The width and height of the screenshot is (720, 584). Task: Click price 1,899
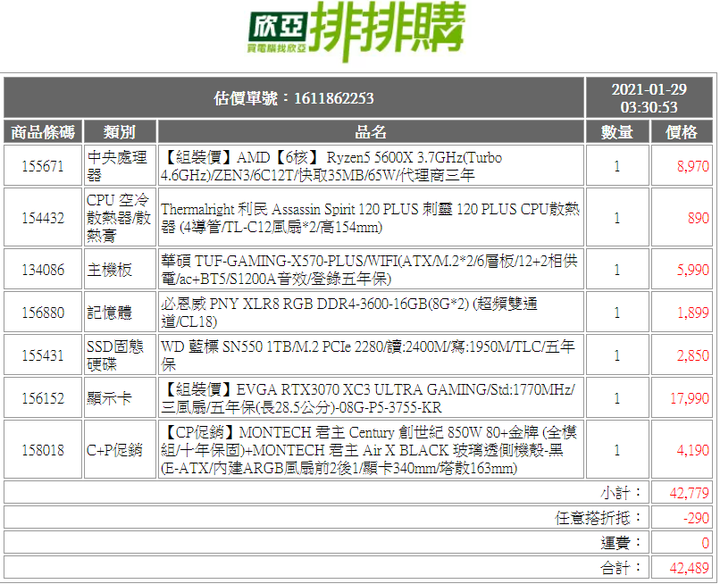pyautogui.click(x=693, y=313)
